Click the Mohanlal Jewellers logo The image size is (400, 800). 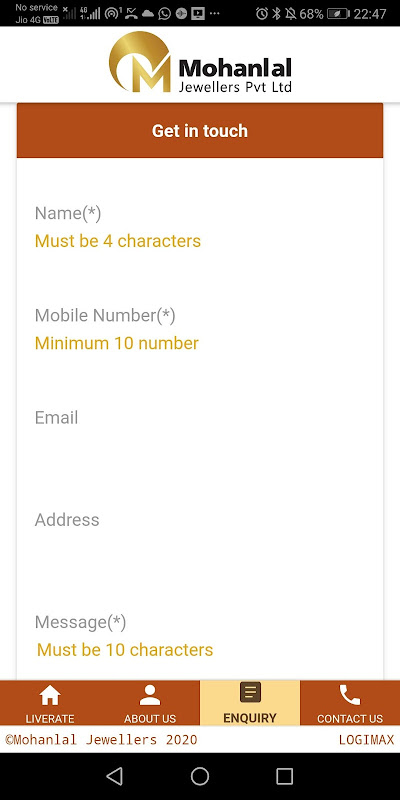[200, 64]
